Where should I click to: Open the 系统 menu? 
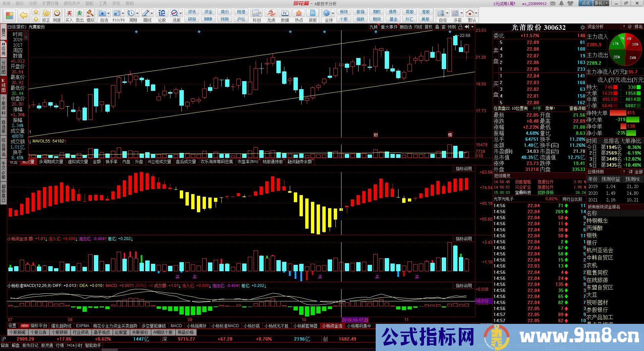pyautogui.click(x=6, y=3)
